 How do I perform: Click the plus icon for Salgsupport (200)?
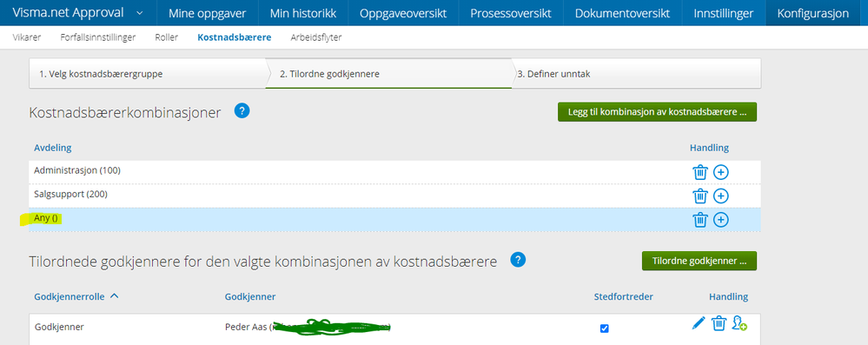click(720, 196)
